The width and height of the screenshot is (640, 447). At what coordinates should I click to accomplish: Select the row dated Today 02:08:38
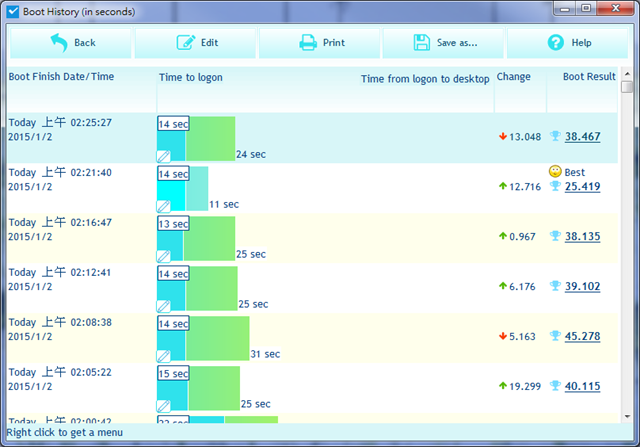pyautogui.click(x=312, y=338)
